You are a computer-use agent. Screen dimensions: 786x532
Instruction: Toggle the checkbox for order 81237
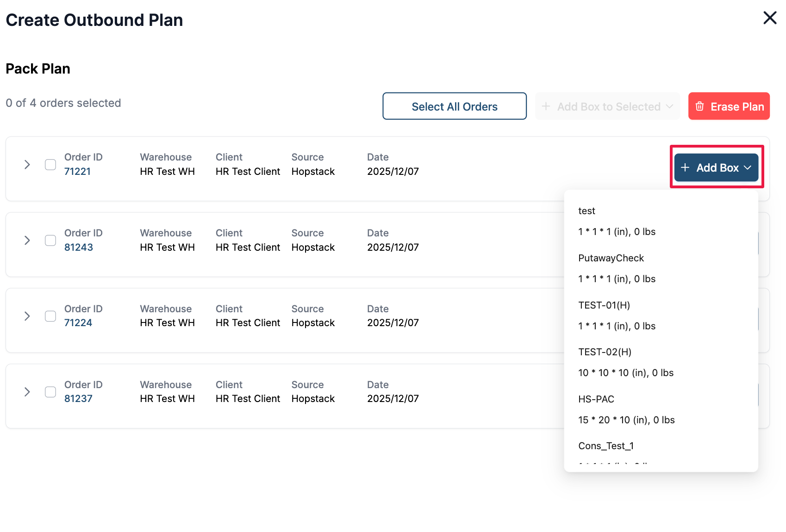[x=50, y=392]
